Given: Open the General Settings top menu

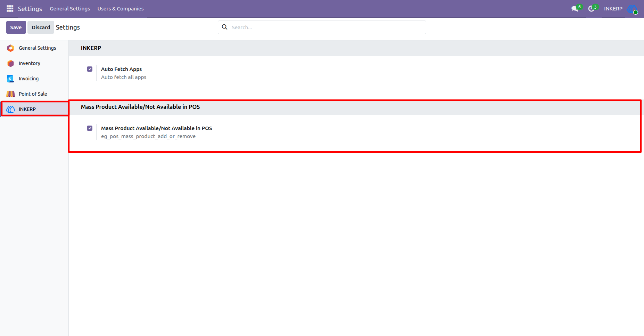Looking at the screenshot, I should pos(70,9).
